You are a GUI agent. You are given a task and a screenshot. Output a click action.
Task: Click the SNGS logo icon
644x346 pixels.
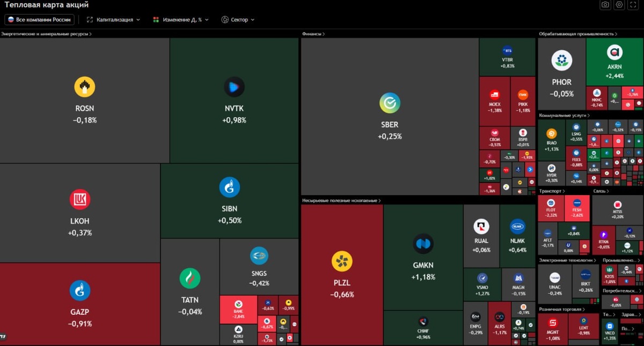tap(259, 255)
